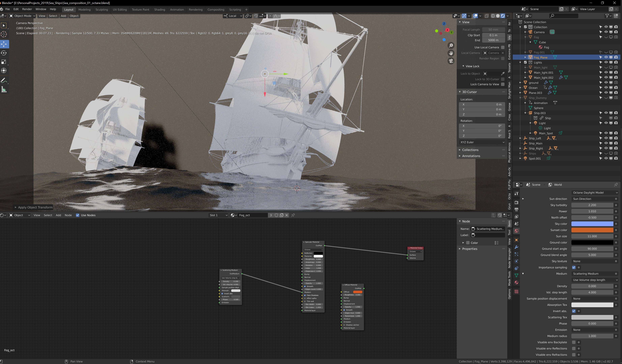Open the World properties tab icon
This screenshot has height=364, width=622.
516,231
